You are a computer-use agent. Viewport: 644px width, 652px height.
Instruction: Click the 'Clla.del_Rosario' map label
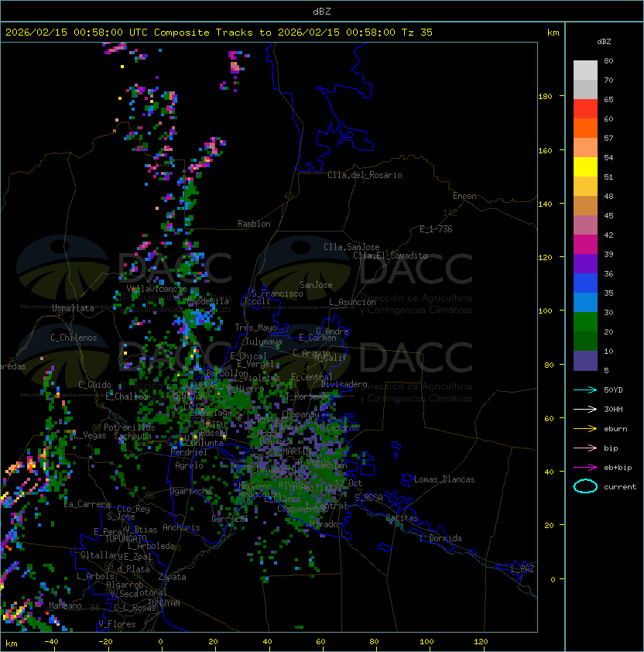[365, 175]
